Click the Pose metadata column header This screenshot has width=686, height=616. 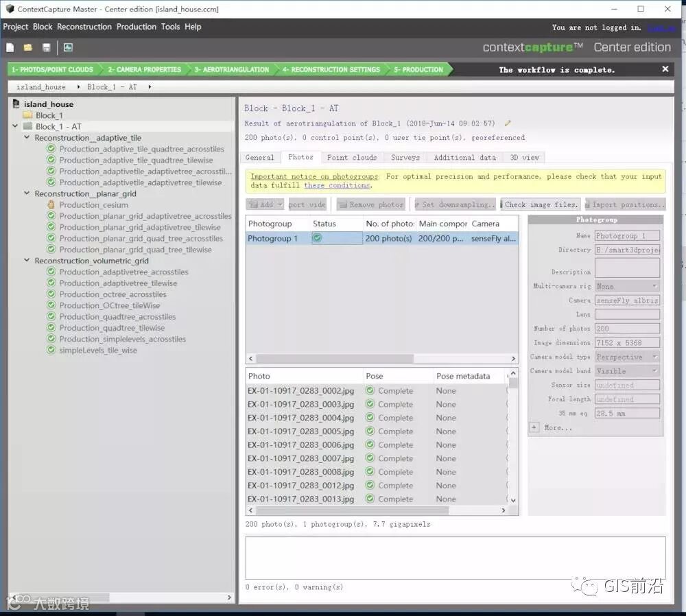coord(470,376)
